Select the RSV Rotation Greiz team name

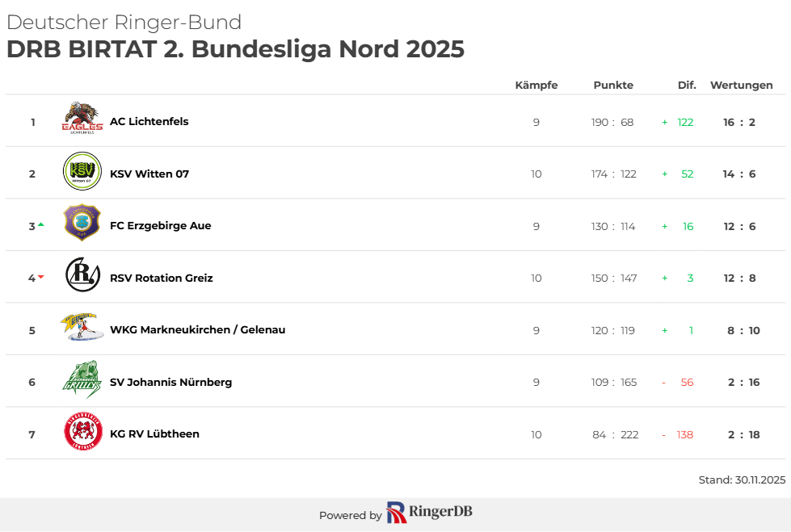tap(162, 278)
